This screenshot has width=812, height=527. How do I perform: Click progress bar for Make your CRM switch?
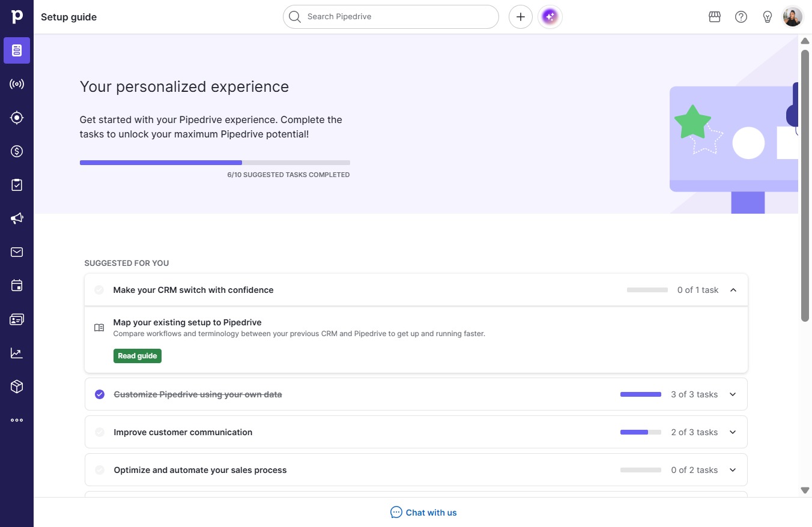click(647, 290)
